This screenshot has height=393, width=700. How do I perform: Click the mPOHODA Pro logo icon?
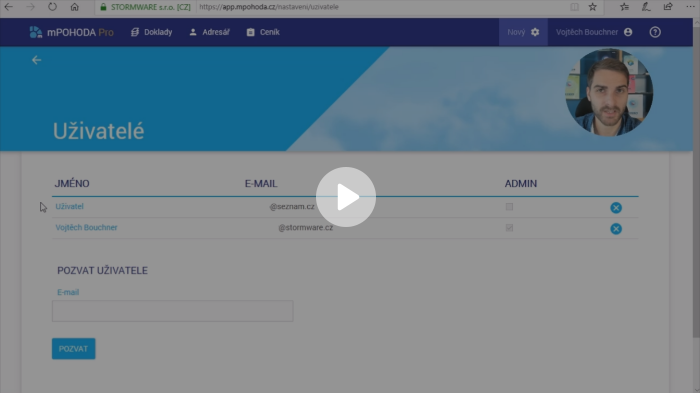click(36, 32)
